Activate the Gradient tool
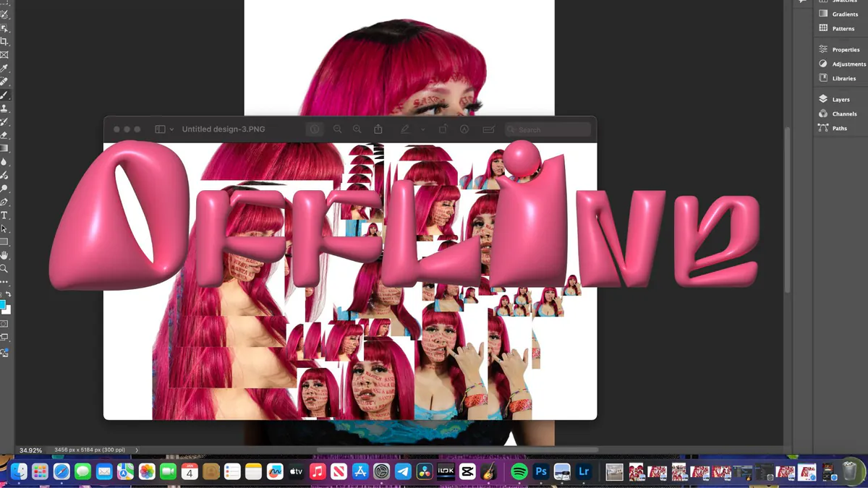This screenshot has height=488, width=868. click(4, 148)
